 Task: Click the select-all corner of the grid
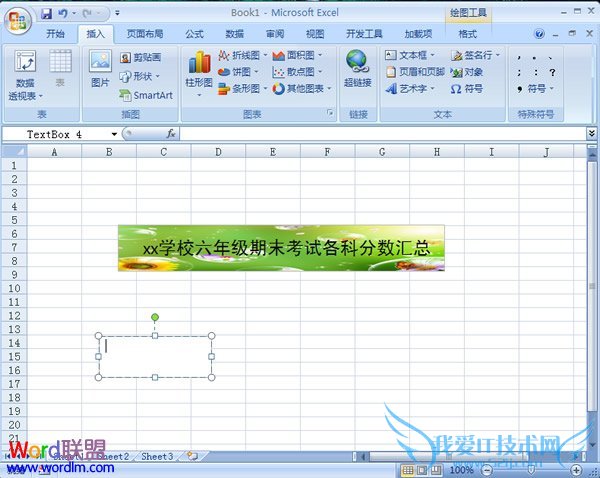pyautogui.click(x=15, y=152)
